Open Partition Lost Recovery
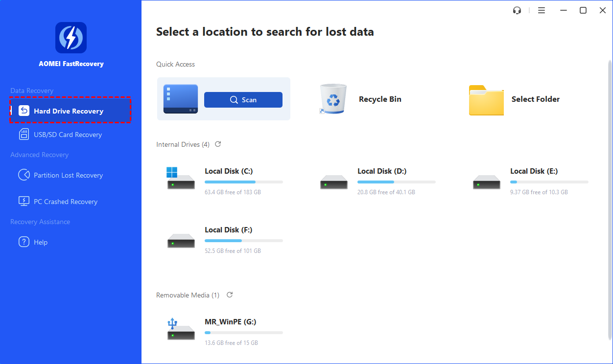 pos(68,175)
